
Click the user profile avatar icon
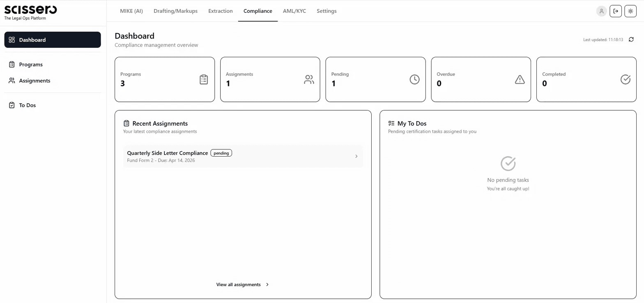click(x=601, y=11)
